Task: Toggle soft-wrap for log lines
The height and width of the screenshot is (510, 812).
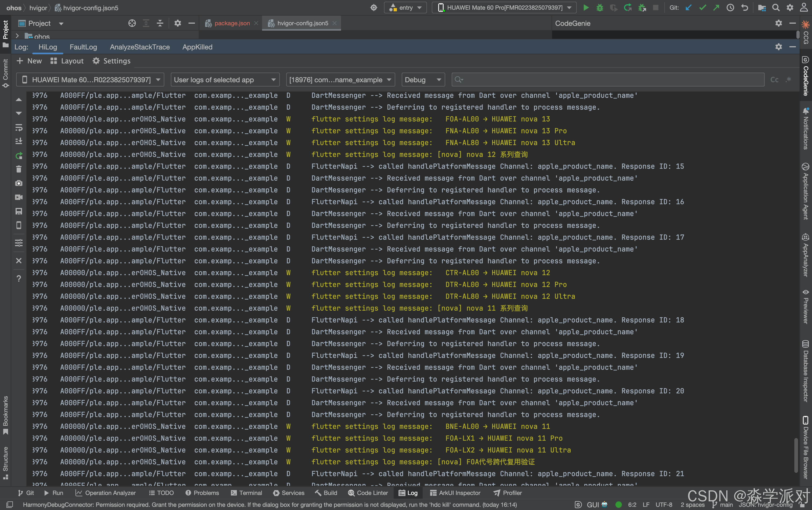Action: [x=19, y=127]
